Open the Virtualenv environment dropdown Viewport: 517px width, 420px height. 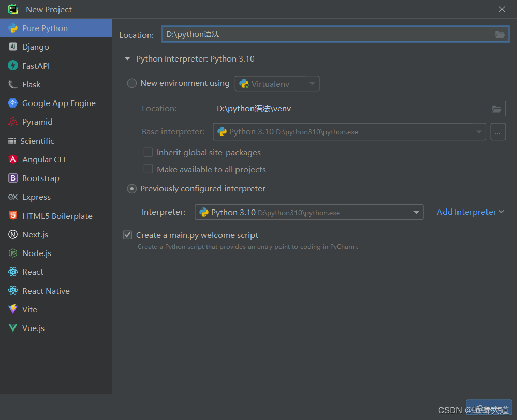[277, 84]
